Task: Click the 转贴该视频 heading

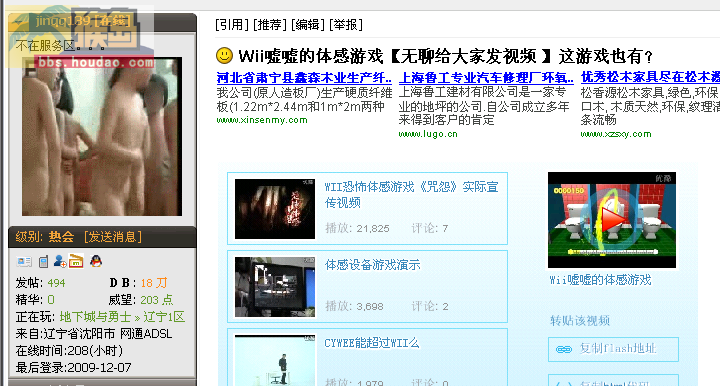Action: pos(580,320)
